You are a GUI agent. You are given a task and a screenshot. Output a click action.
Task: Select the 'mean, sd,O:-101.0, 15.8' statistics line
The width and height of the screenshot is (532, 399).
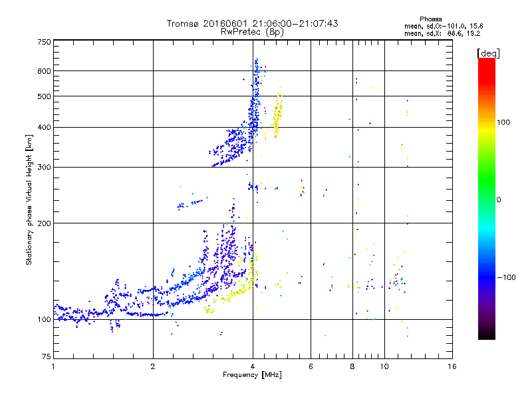tap(444, 26)
